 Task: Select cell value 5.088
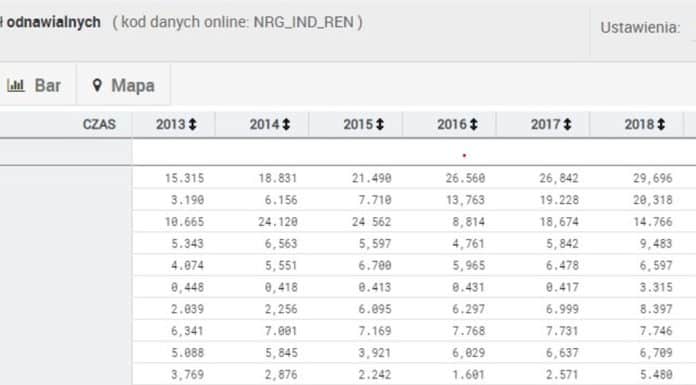pos(188,352)
